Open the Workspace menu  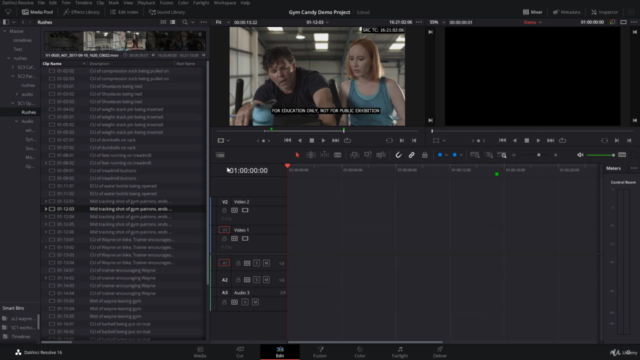(224, 3)
